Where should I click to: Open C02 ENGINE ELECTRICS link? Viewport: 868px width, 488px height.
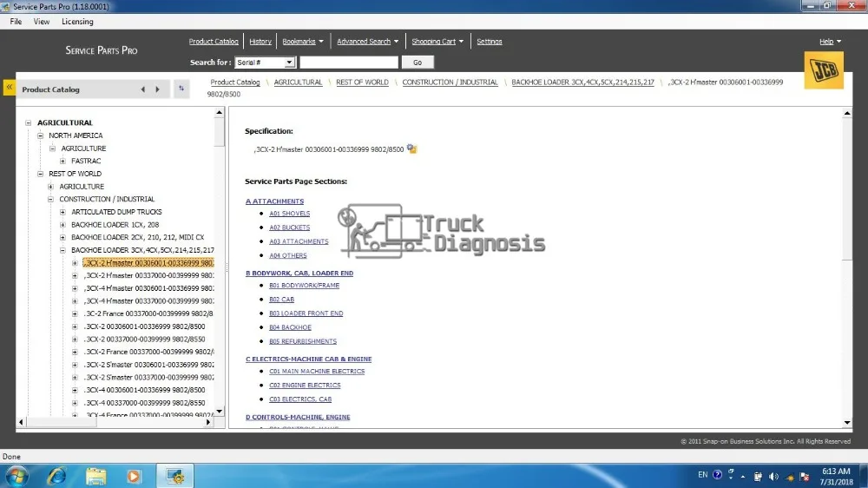[x=305, y=385]
